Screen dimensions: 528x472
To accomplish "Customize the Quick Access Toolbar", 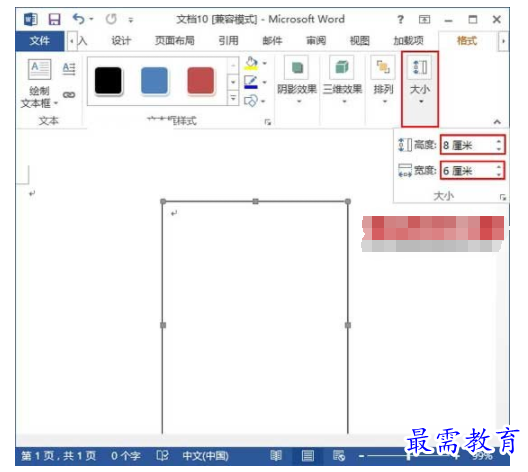I will [131, 20].
